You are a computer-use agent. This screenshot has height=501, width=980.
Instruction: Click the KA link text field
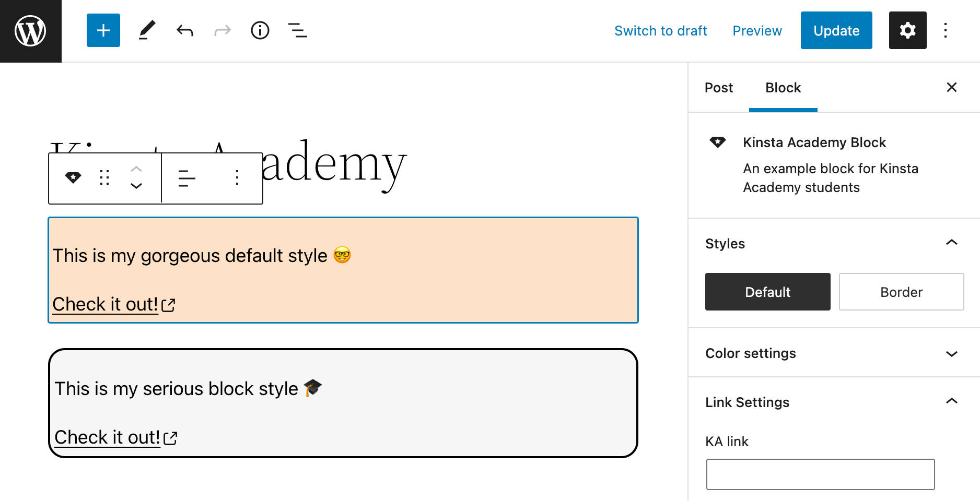tap(820, 474)
